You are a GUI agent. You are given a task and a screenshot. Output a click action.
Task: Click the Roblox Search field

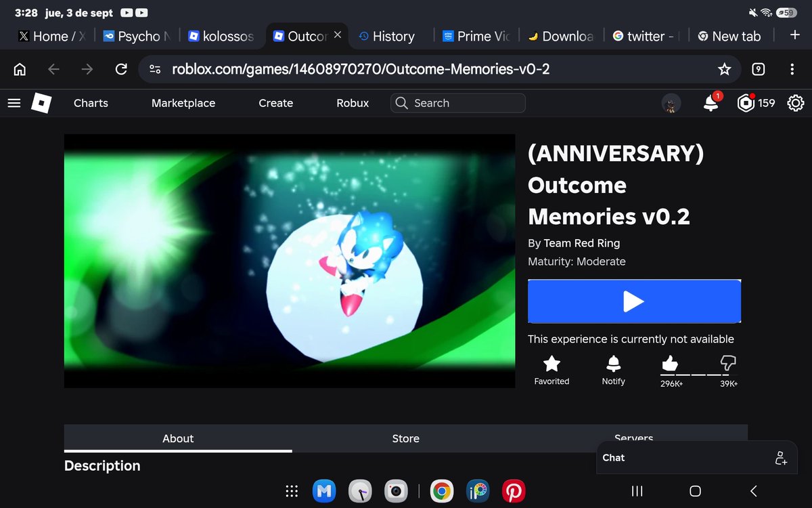coord(458,103)
